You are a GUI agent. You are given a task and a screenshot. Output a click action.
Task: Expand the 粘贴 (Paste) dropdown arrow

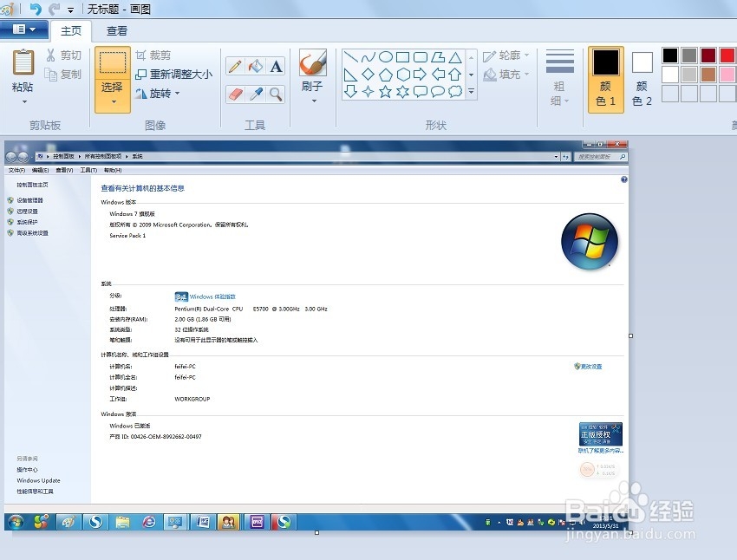click(x=24, y=102)
